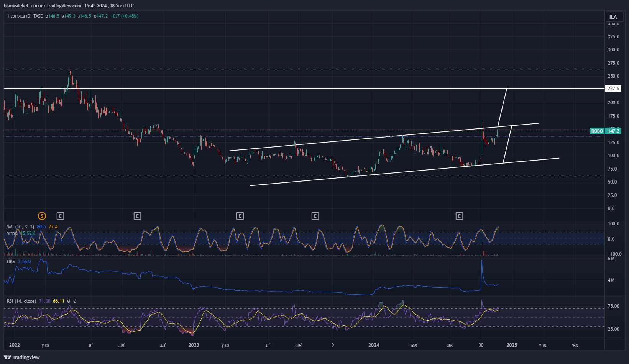Click the 'blanksdekel' author name in header
Viewport: 629px width, 364px height.
click(x=16, y=6)
